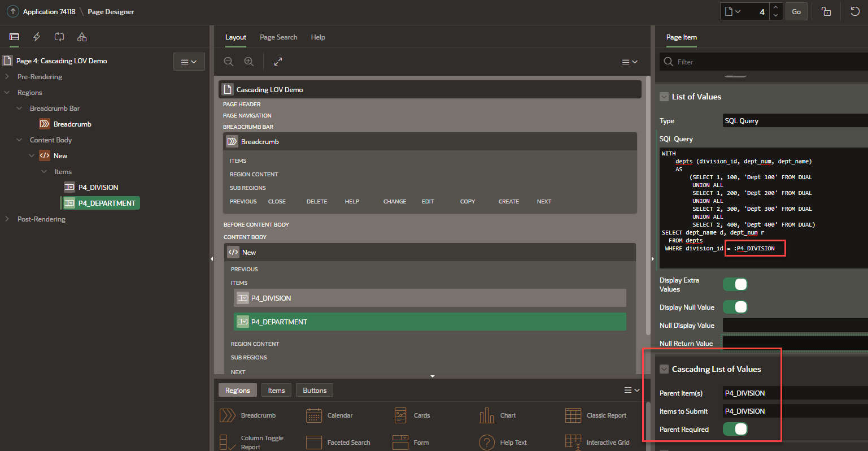
Task: Select the Buttons gallery tab
Action: coord(315,390)
